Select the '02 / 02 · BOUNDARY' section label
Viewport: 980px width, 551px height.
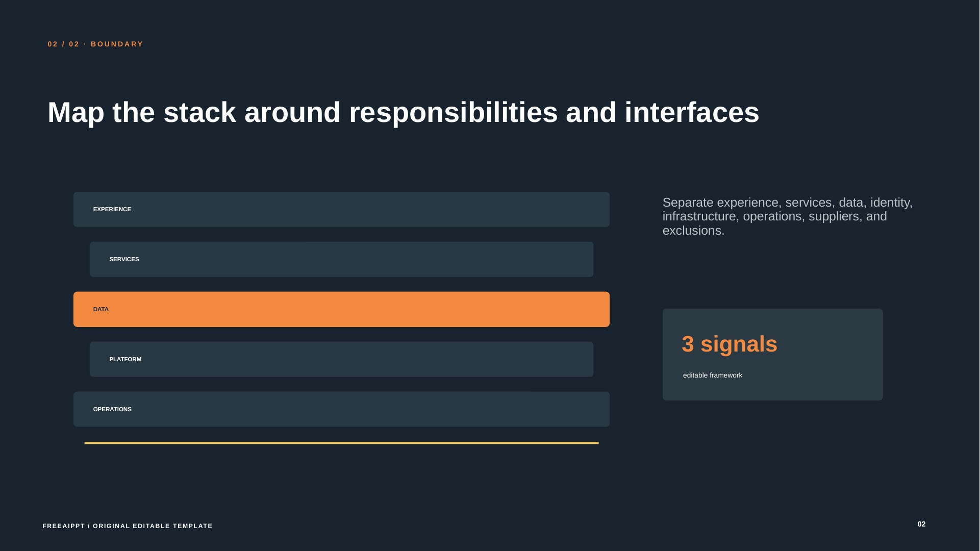[95, 44]
